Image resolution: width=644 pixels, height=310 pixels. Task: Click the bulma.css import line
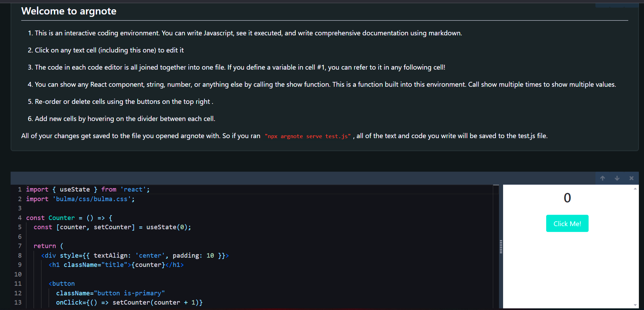[x=80, y=199]
